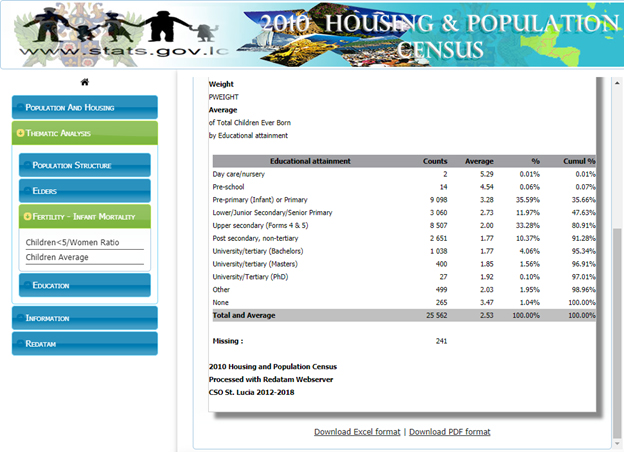Select 'University/tertiary (Bachelors)' row label
The width and height of the screenshot is (624, 452).
258,251
